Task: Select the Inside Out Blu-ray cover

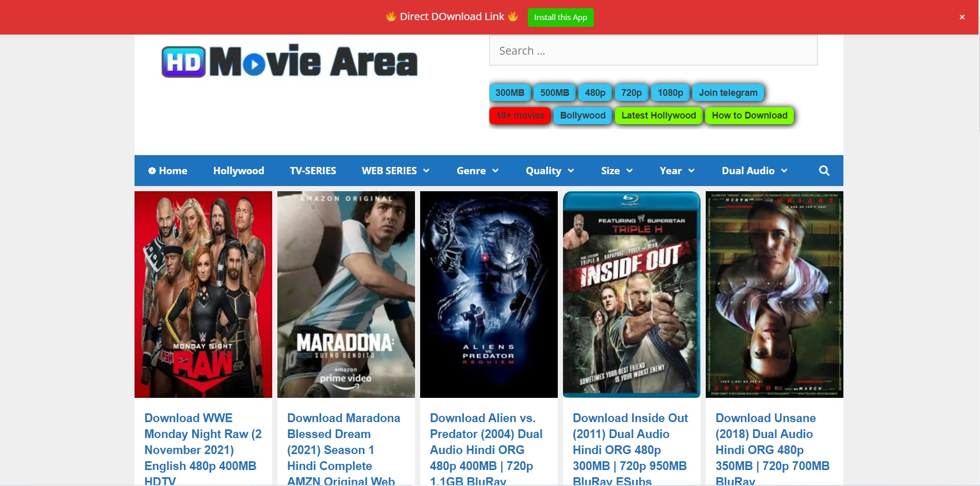Action: [632, 294]
